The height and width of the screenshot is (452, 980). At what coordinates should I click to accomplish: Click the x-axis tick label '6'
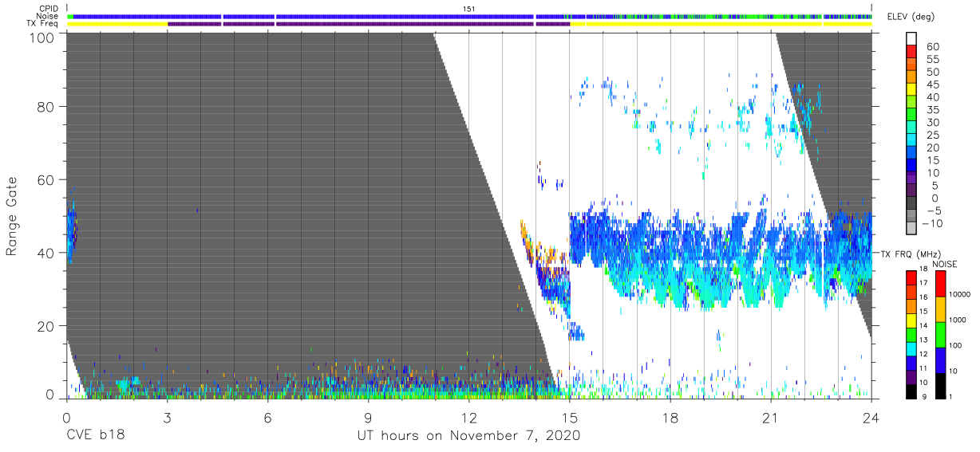[267, 416]
